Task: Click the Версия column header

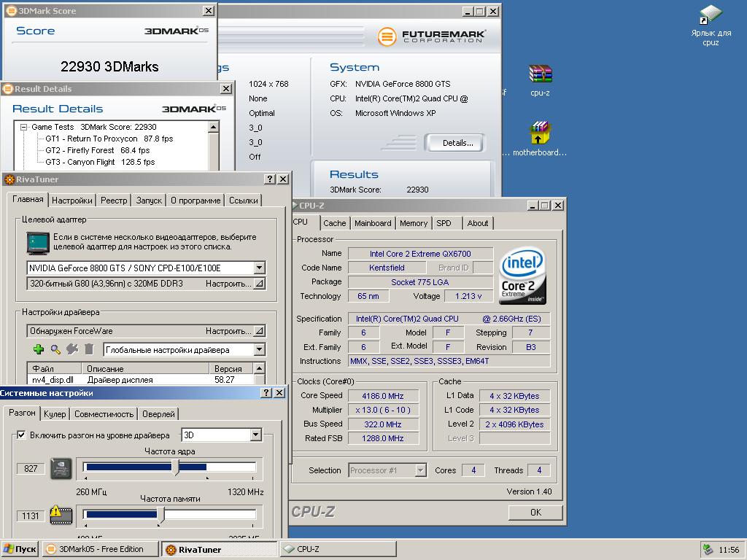Action: (x=231, y=368)
